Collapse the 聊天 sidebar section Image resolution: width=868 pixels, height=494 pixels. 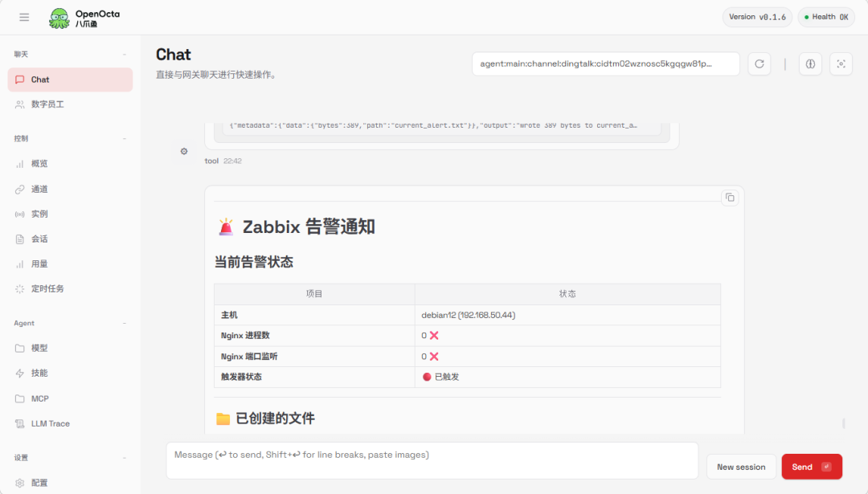pos(125,54)
